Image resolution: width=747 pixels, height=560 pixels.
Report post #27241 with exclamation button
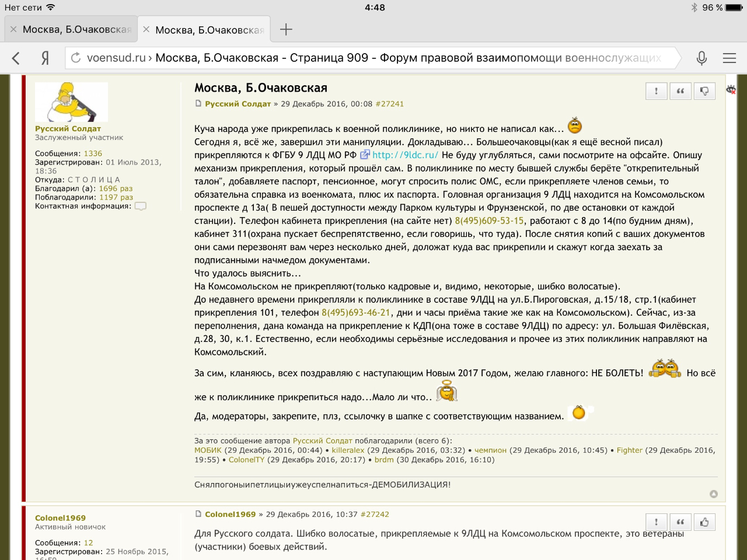[657, 91]
